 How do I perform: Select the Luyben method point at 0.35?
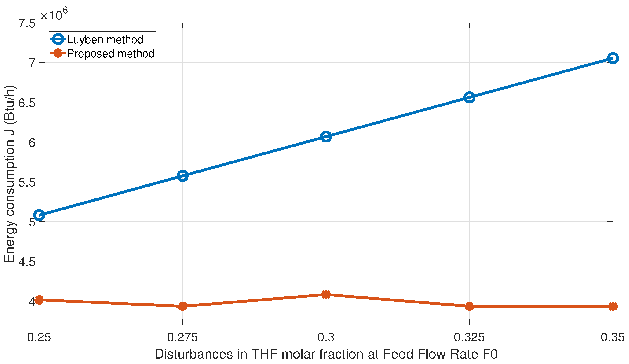tap(612, 58)
